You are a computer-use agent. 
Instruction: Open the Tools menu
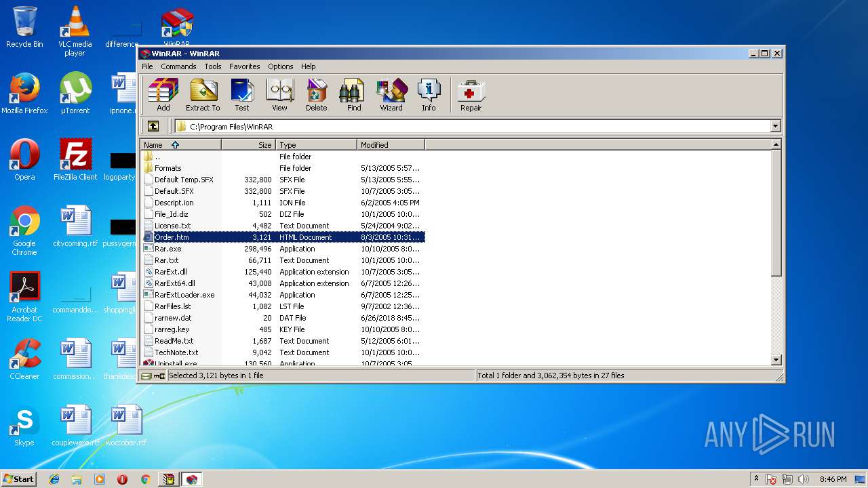[213, 66]
